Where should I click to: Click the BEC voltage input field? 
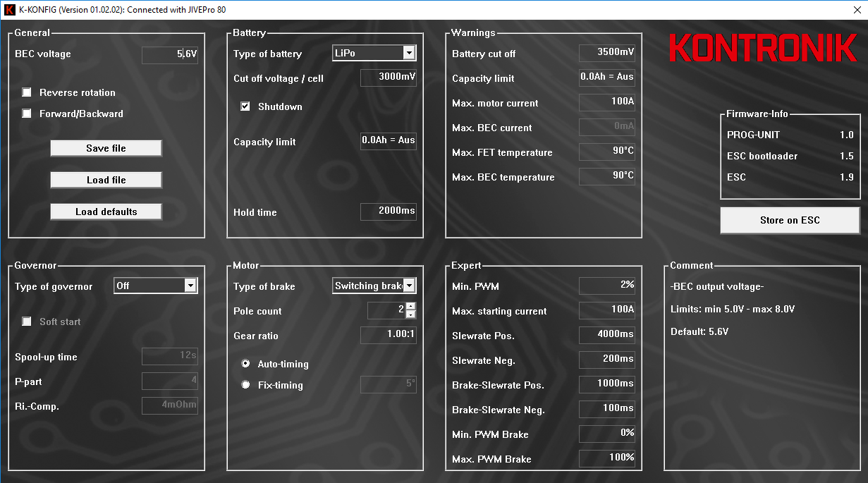[x=169, y=54]
